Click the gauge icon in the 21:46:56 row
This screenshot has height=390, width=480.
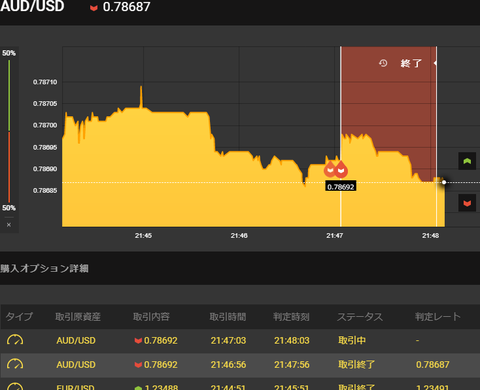15,364
